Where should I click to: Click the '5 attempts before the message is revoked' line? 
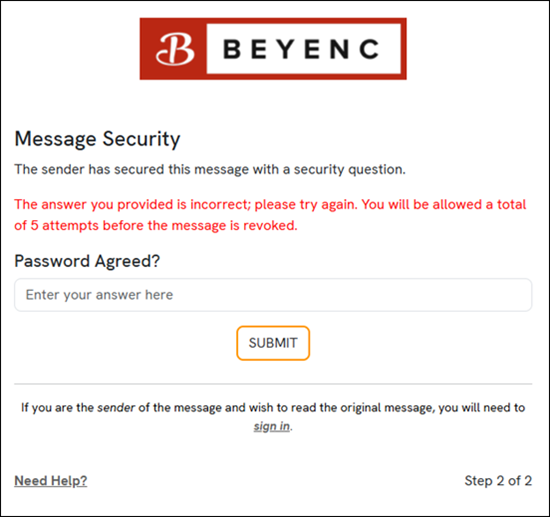click(x=164, y=226)
